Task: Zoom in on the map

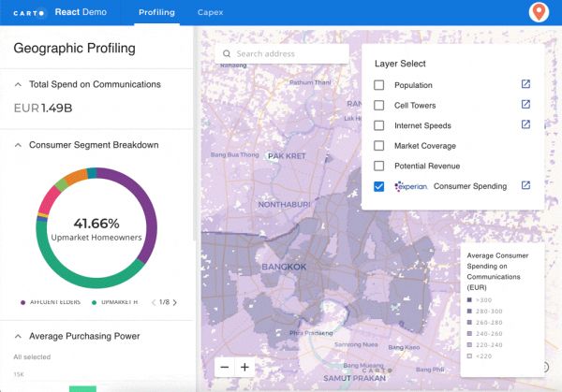Action: click(x=244, y=368)
